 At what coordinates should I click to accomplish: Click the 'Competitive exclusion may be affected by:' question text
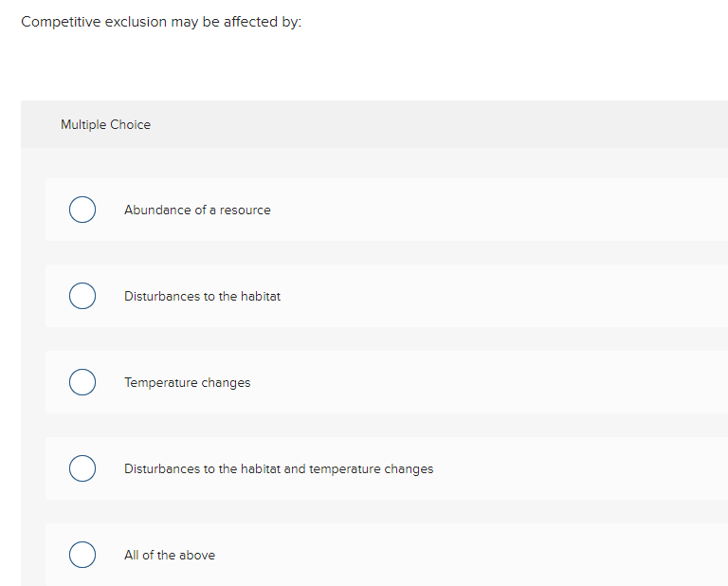click(161, 22)
